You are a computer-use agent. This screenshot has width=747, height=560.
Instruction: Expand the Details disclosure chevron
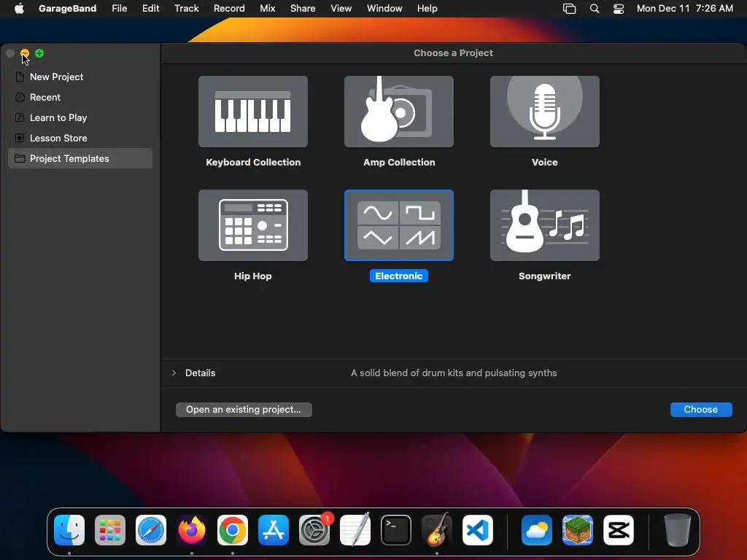174,373
